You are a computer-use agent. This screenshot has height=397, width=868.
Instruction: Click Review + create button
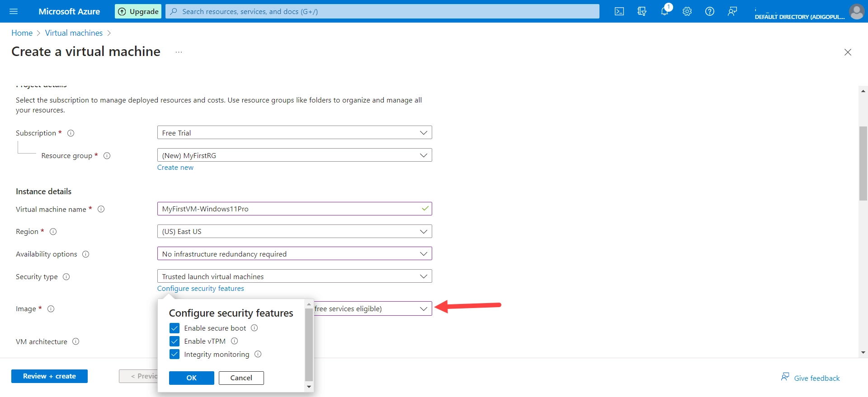point(49,376)
